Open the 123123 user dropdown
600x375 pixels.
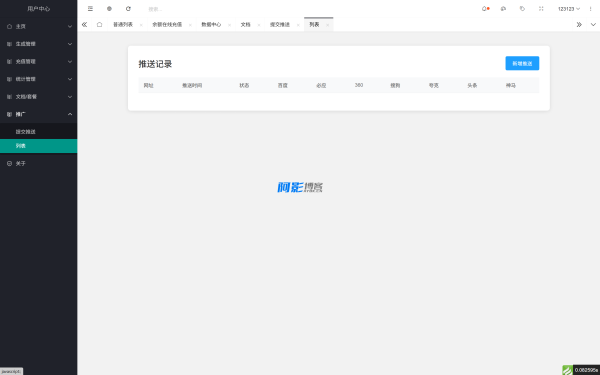click(569, 9)
